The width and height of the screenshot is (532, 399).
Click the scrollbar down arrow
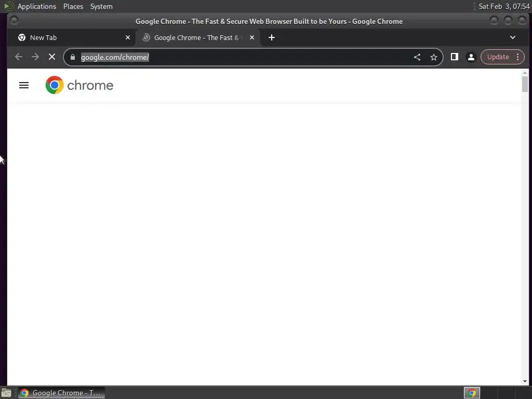point(525,382)
